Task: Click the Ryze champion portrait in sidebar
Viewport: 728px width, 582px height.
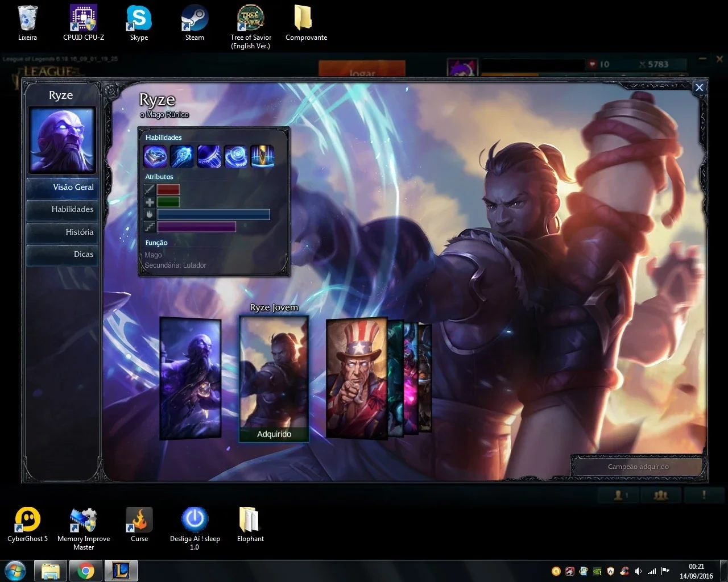Action: pyautogui.click(x=61, y=140)
